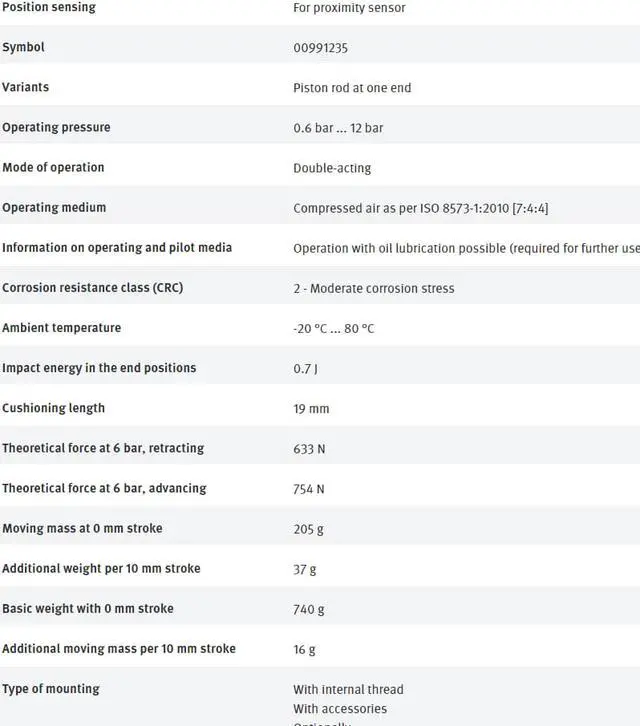Select the Basic weight 740 g value
The image size is (640, 726).
308,610
